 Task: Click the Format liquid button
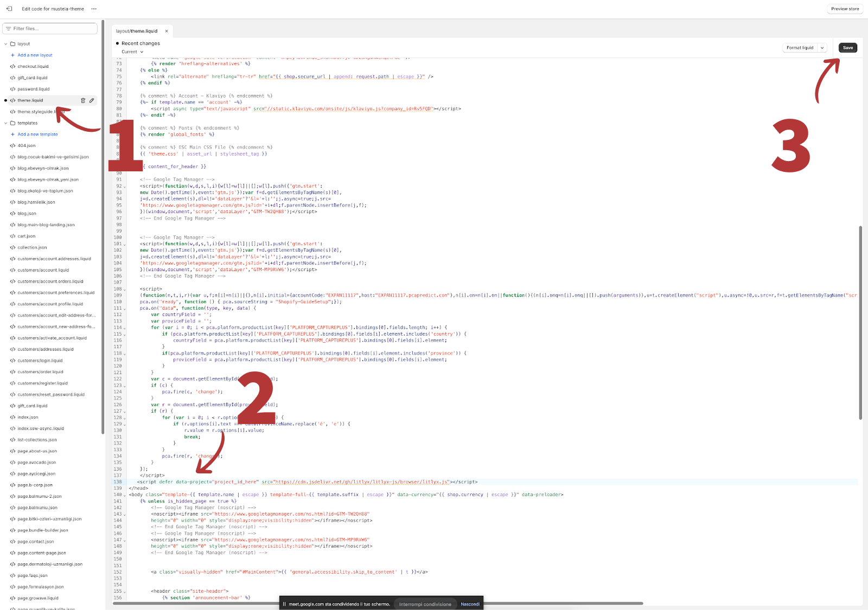click(x=800, y=48)
